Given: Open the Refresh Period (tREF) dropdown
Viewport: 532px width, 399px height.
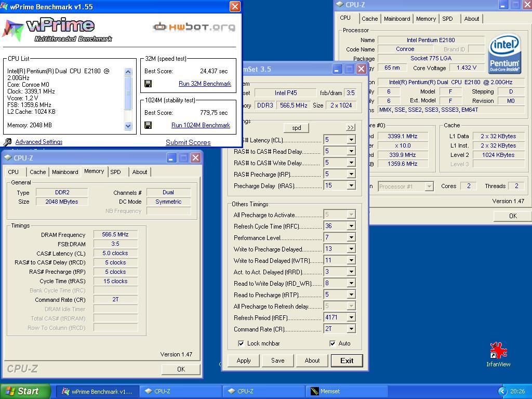Looking at the screenshot, I should [351, 317].
